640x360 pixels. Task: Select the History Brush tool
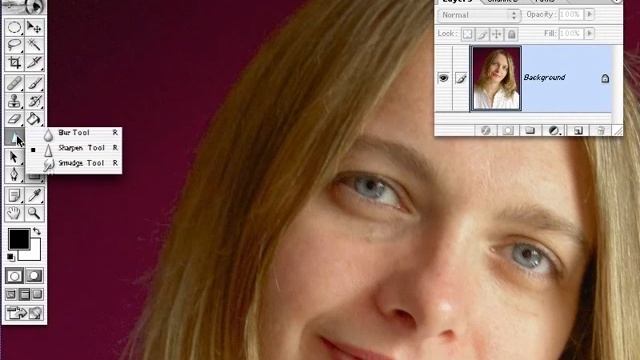tap(34, 101)
